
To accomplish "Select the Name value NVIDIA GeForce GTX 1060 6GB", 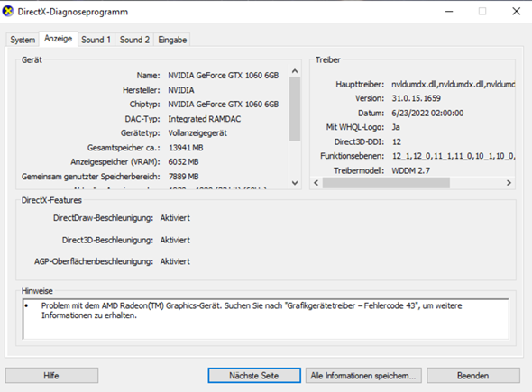I will [224, 76].
